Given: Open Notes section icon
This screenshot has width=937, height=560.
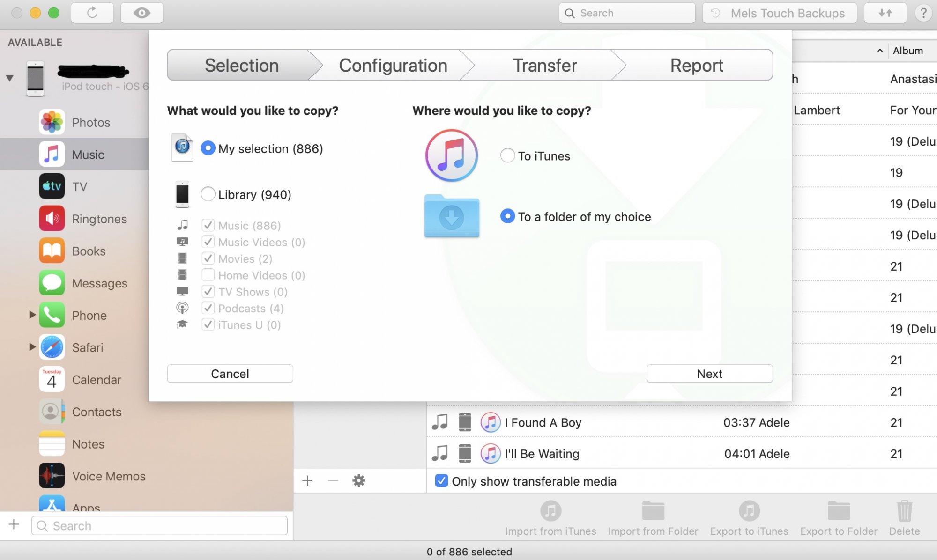Looking at the screenshot, I should tap(52, 444).
